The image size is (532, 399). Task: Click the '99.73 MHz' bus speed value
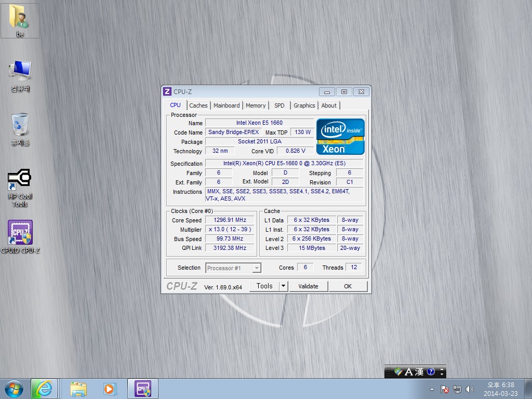230,239
